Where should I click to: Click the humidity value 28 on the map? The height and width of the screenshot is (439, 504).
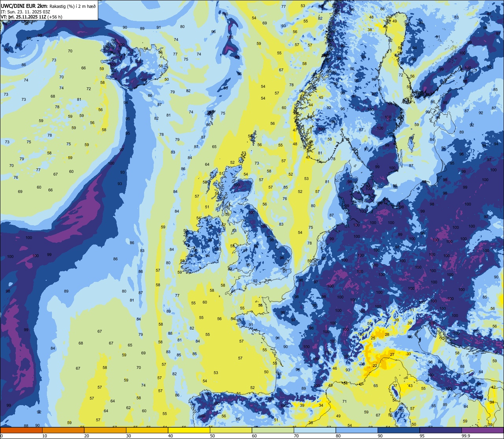(x=387, y=335)
